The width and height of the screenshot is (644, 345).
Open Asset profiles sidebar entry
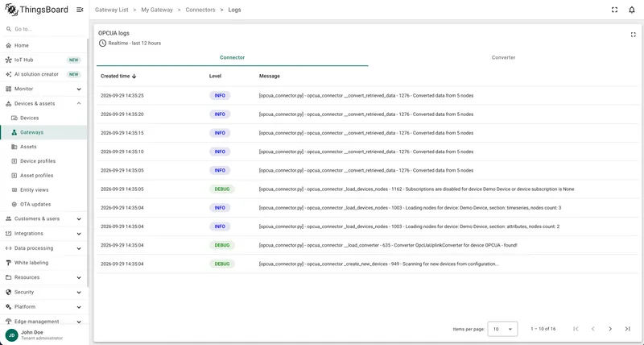pos(43,176)
